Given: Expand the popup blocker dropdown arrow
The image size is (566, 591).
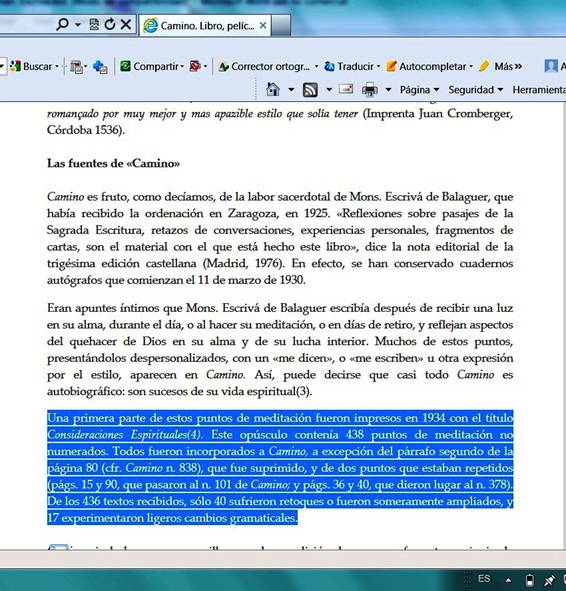Looking at the screenshot, I should click(205, 67).
